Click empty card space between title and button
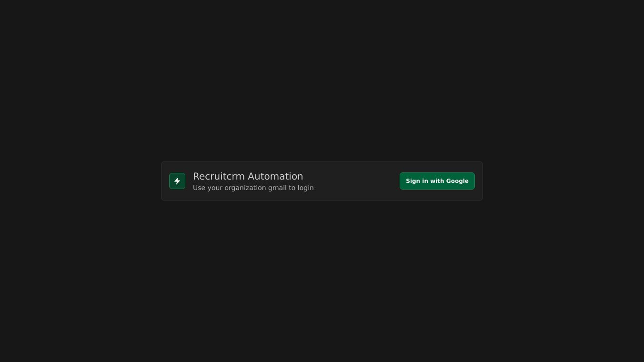 (356, 181)
